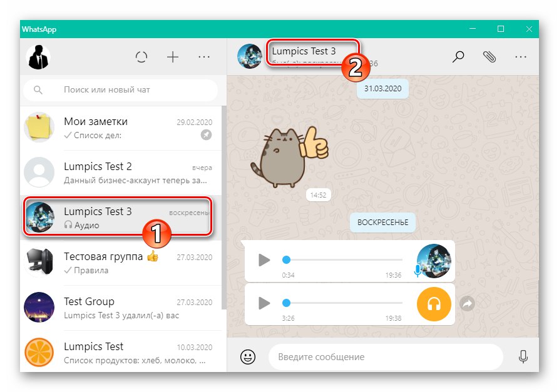Open conversation menu three dots

[x=520, y=57]
